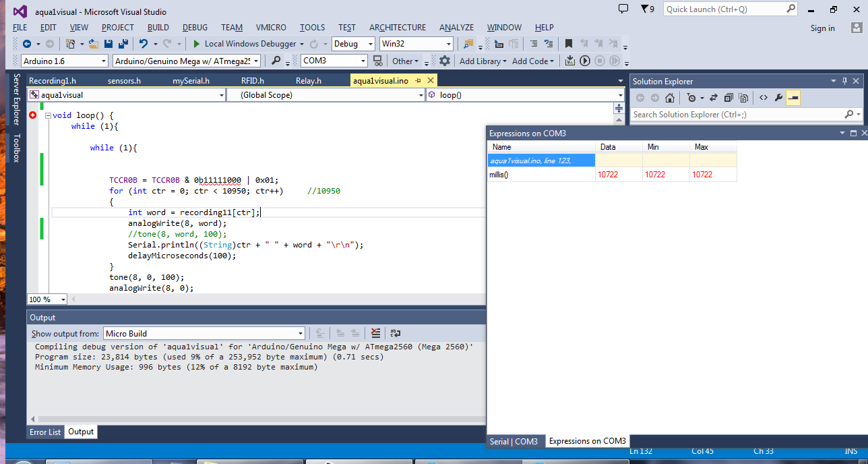The image size is (868, 464).
Task: Open the Server Explorer side panel
Action: [17, 100]
